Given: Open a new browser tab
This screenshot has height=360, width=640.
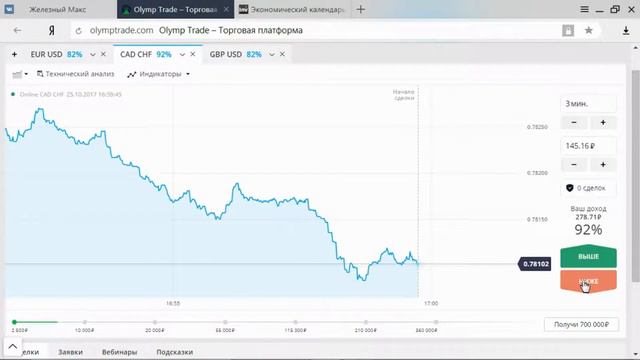Looking at the screenshot, I should [360, 9].
